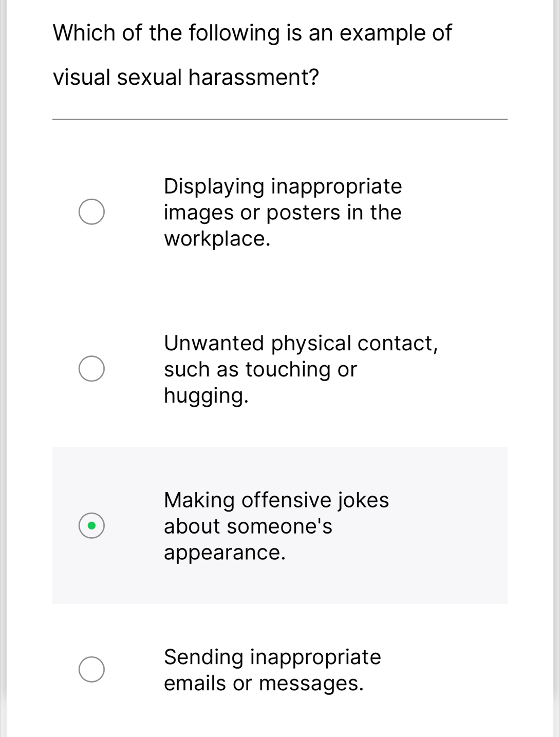This screenshot has width=560, height=737.
Task: Click the word "jokes" in third answer
Action: point(363,500)
